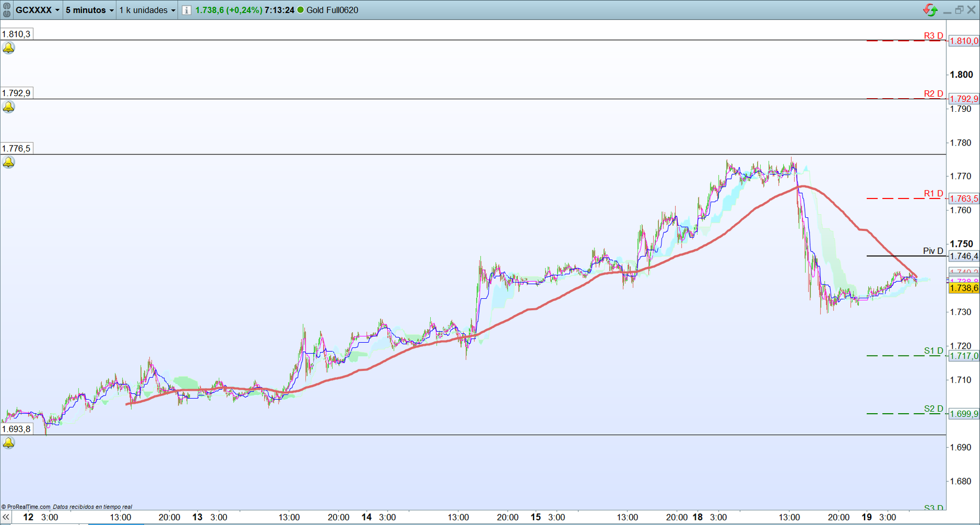Click the 1.699,9 price tag on axis
The height and width of the screenshot is (525, 980).
pyautogui.click(x=964, y=414)
